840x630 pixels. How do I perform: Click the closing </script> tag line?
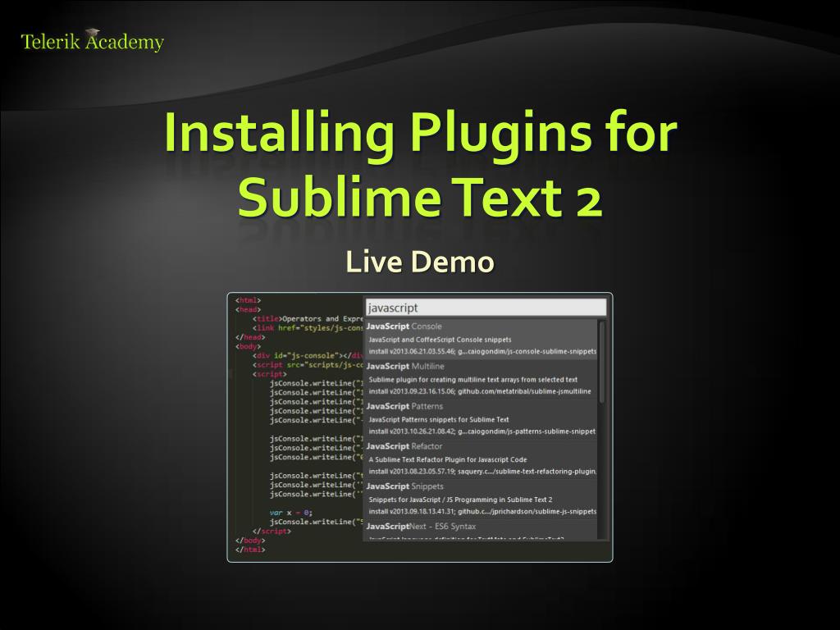272,531
